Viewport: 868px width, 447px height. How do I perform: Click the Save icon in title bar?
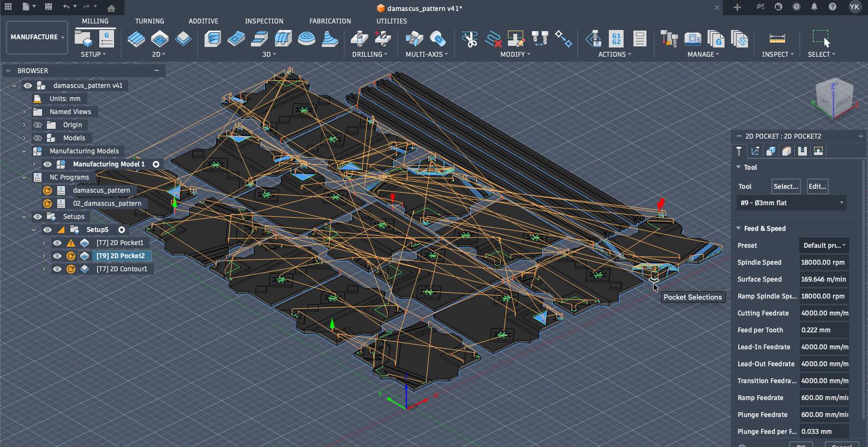click(x=49, y=7)
